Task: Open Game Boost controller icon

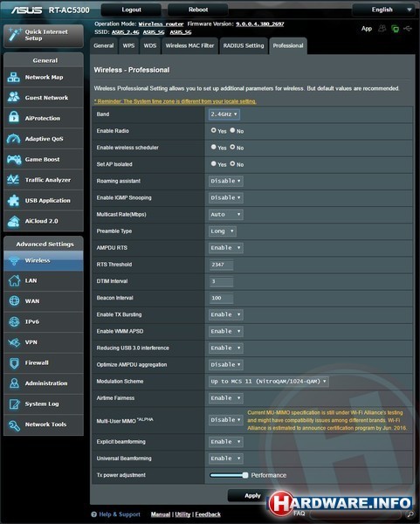Action: point(14,159)
